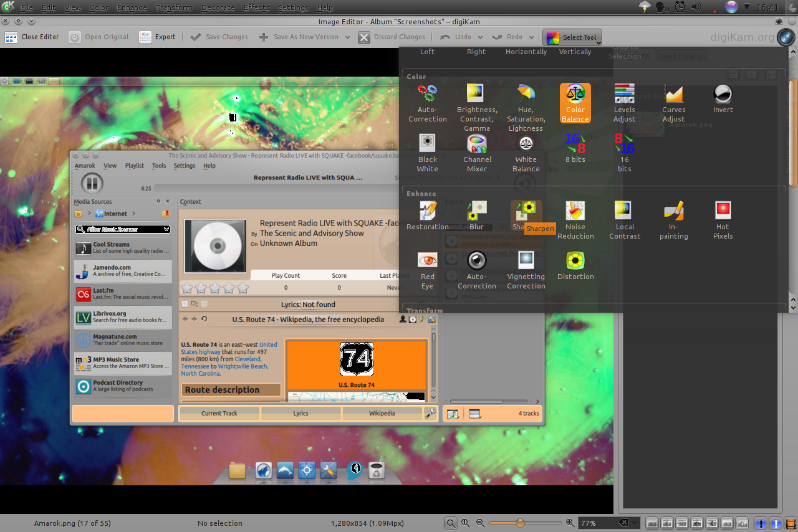Screen dimensions: 798x532
Task: Convert image to 16 bits
Action: (x=624, y=153)
